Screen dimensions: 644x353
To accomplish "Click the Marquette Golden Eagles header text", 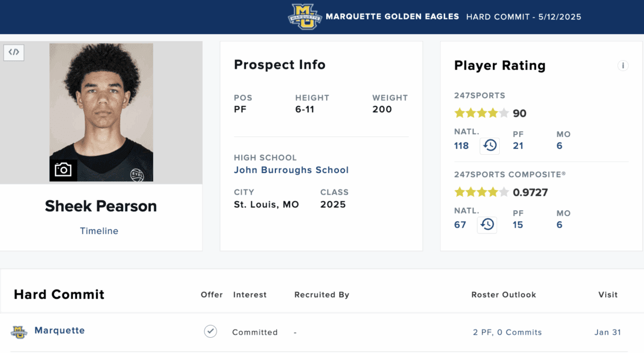I will click(392, 17).
